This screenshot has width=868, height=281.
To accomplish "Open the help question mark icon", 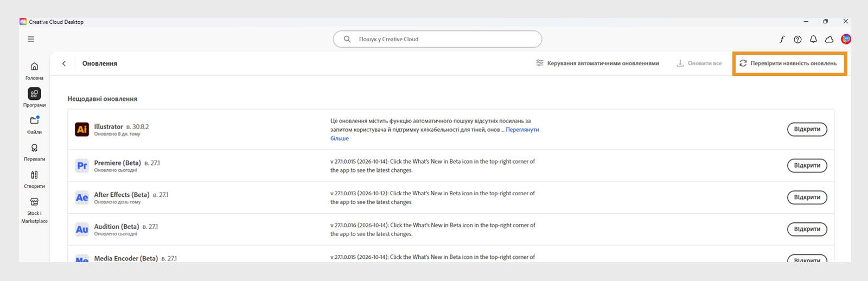I will (797, 39).
